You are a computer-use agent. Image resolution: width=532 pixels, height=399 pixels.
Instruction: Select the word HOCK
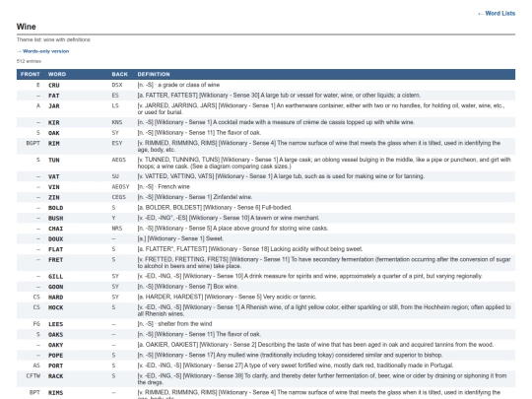click(55, 307)
